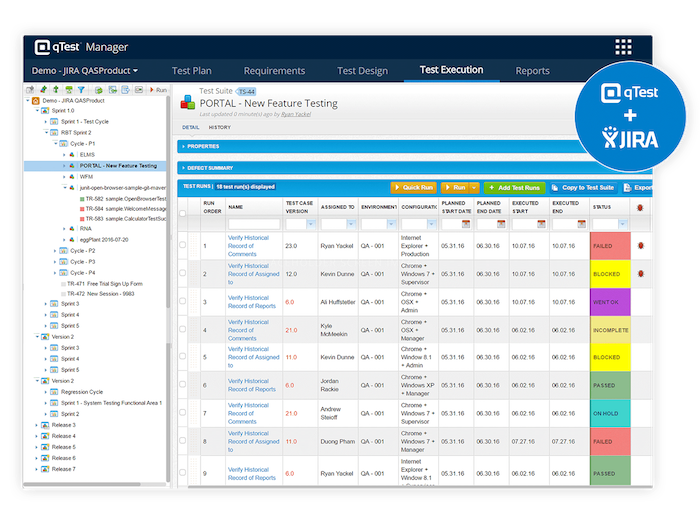
Task: Open the apps grid menu icon
Action: click(623, 47)
